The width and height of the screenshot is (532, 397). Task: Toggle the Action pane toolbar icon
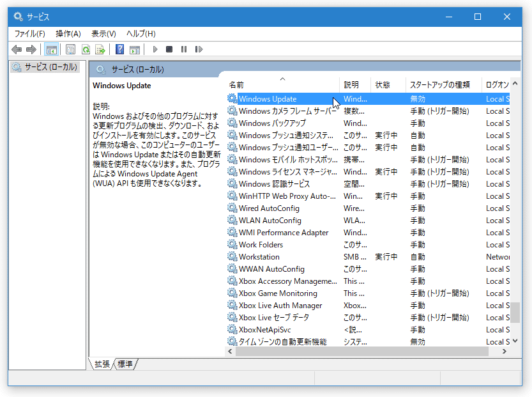(x=135, y=50)
